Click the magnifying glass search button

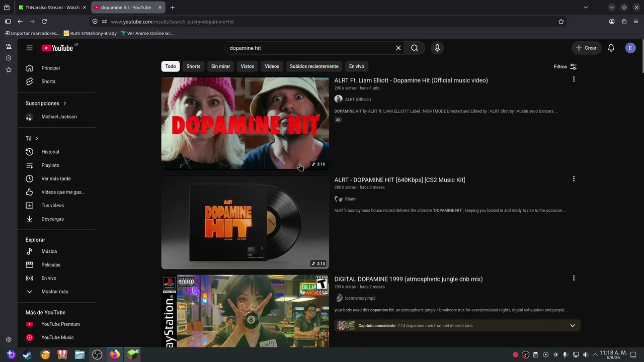[415, 48]
